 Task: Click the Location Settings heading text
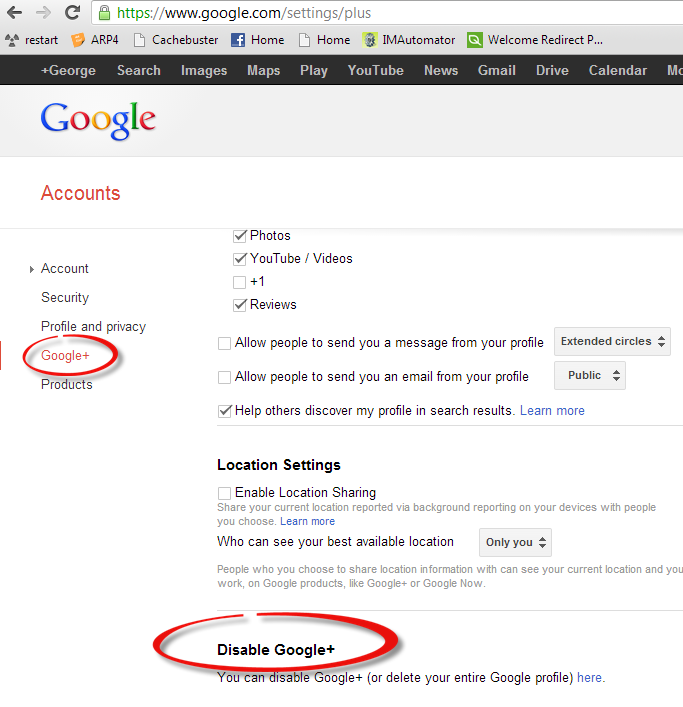[279, 465]
